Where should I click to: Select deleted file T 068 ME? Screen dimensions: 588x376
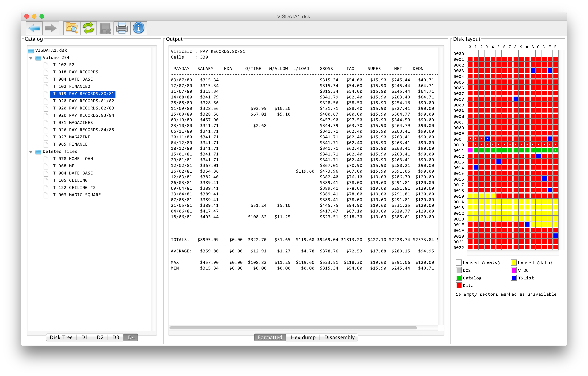pos(63,166)
